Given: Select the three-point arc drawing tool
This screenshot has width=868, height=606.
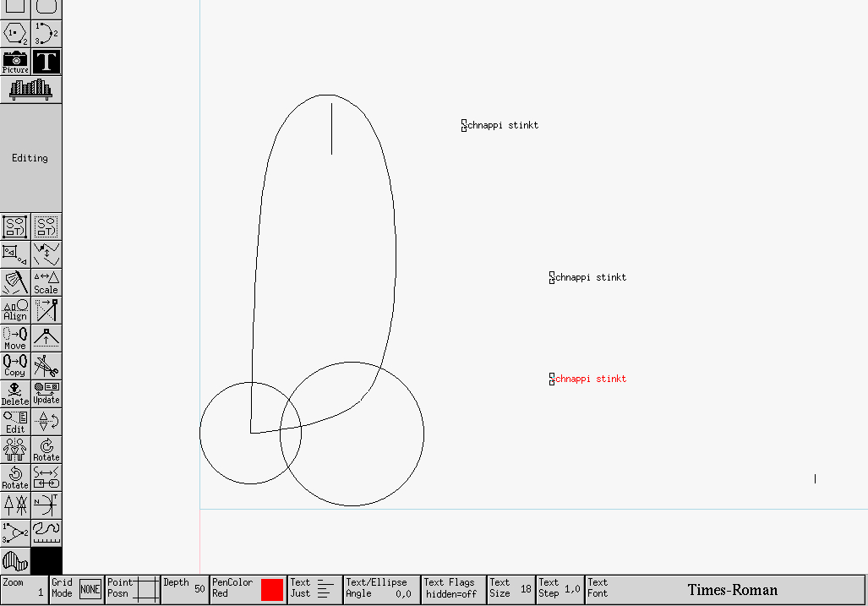Looking at the screenshot, I should click(x=46, y=34).
